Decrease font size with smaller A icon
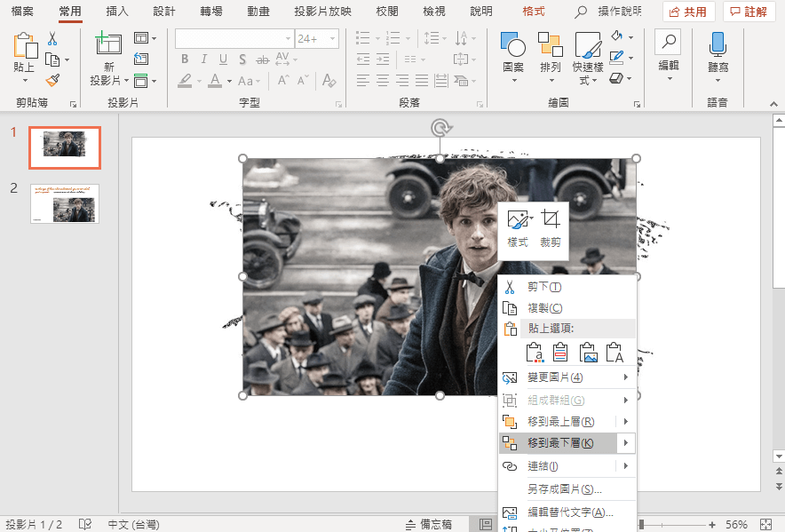Viewport: 785px width, 532px height. (303, 80)
